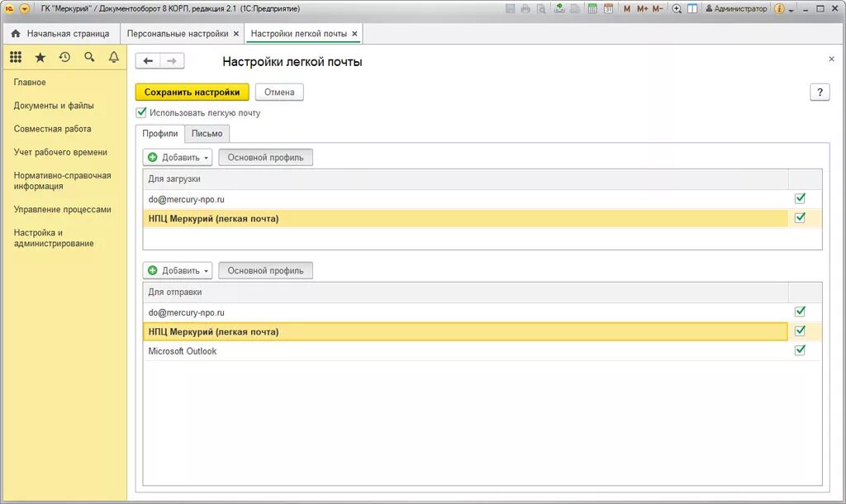
Task: Open Управление процессами section
Action: 63,209
